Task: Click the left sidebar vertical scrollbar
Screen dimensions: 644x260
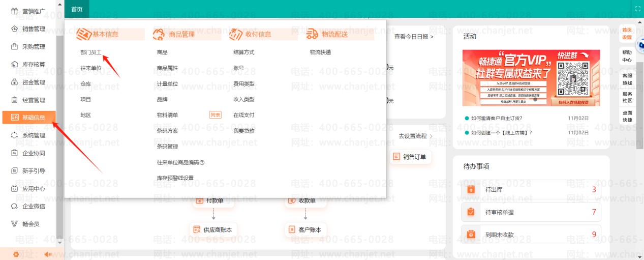Action: pos(60,136)
